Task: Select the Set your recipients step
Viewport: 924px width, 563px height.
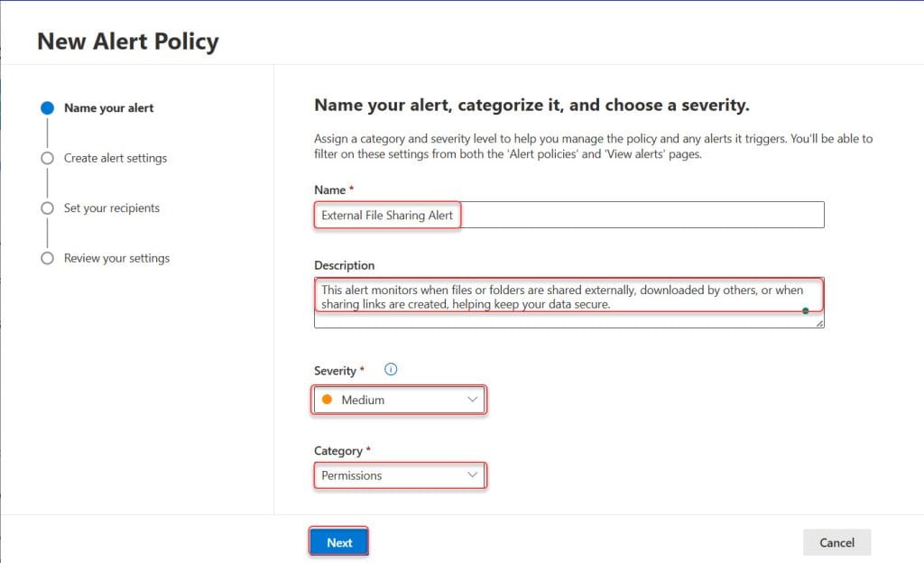Action: click(110, 208)
